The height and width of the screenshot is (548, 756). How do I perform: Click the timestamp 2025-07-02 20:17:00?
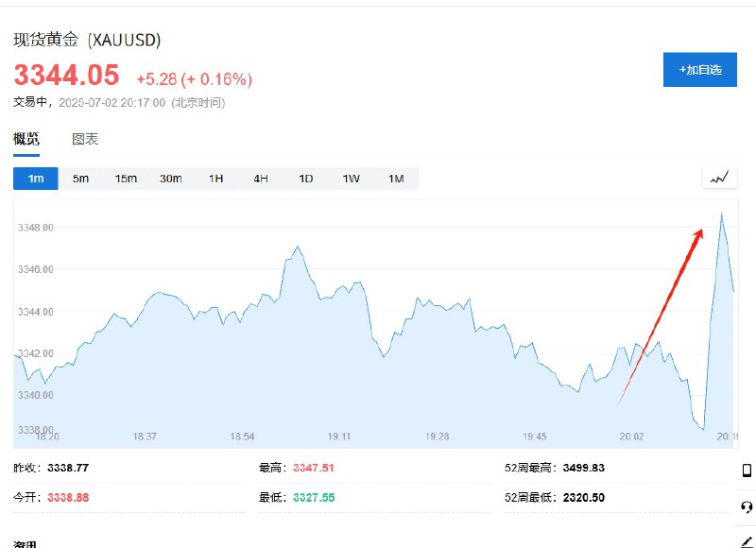pyautogui.click(x=112, y=103)
